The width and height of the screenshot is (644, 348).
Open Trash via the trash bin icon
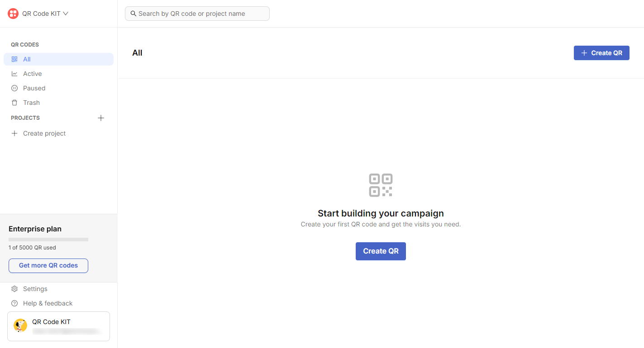pos(14,103)
